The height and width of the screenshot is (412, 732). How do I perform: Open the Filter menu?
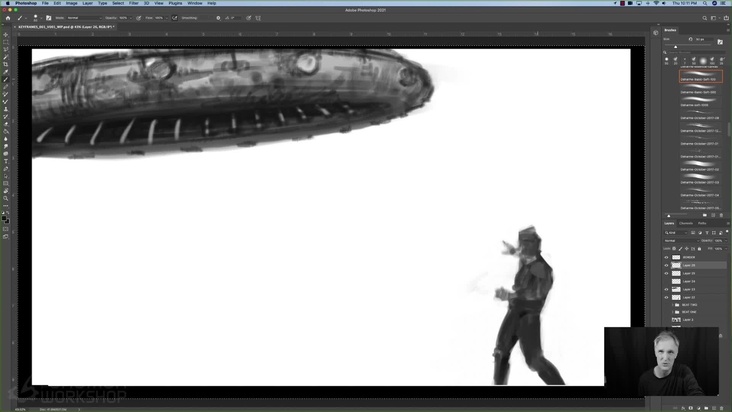[x=134, y=3]
